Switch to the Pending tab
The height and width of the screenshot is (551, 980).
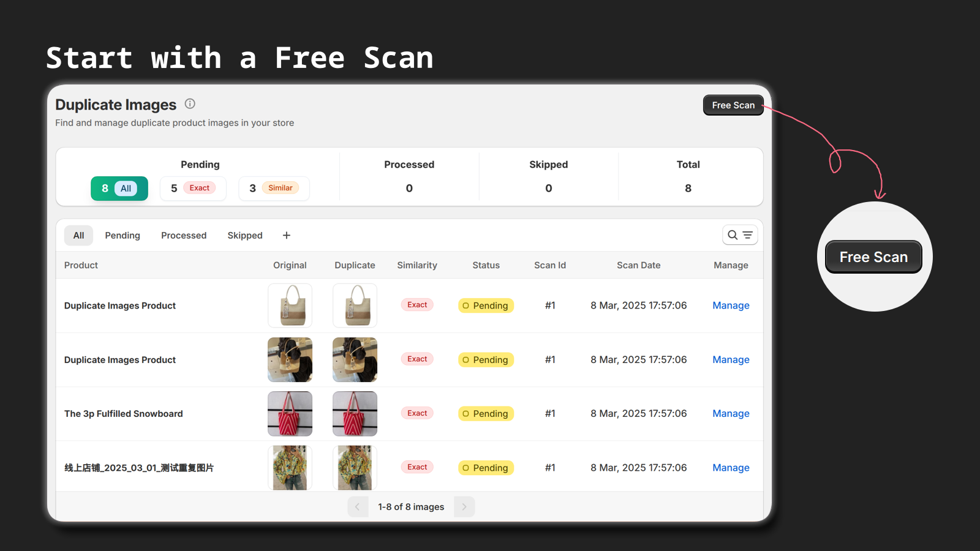[123, 235]
